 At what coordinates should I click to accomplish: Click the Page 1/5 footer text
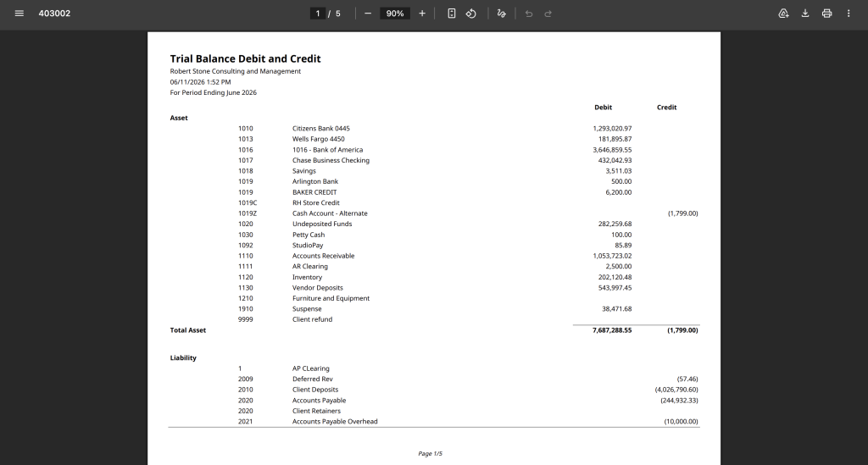click(x=430, y=453)
